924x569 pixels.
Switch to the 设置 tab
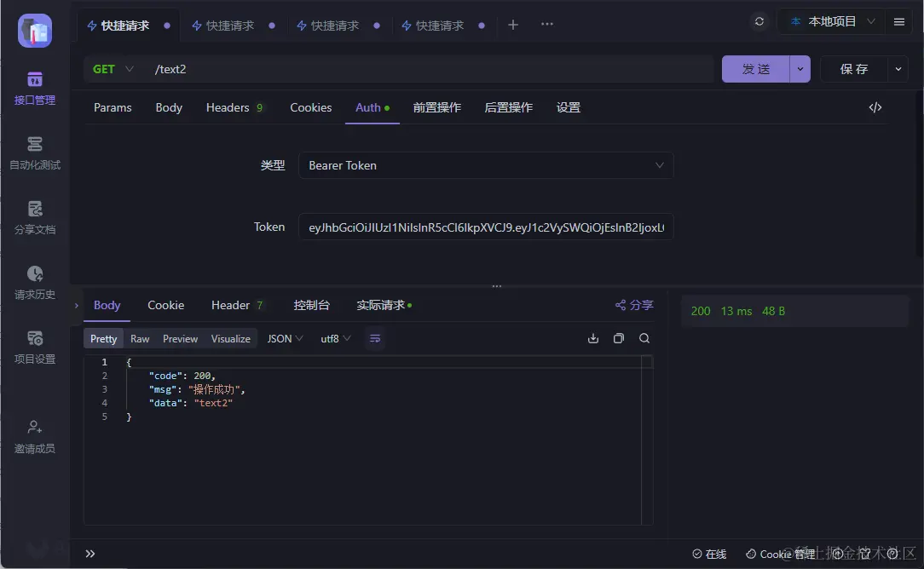click(568, 107)
